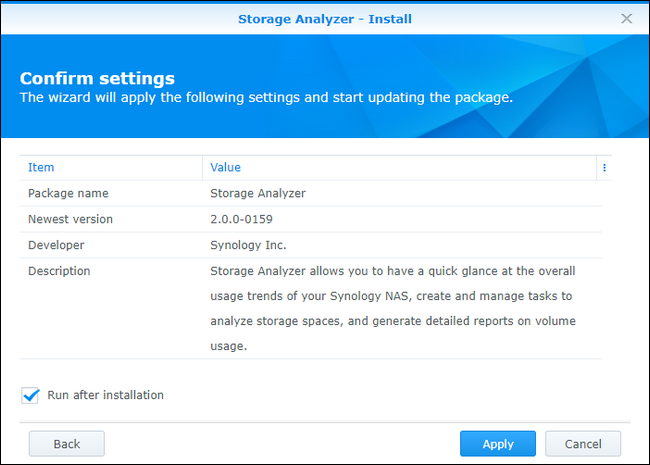Click the Synology Inc. developer value
This screenshot has height=465, width=650.
(250, 245)
